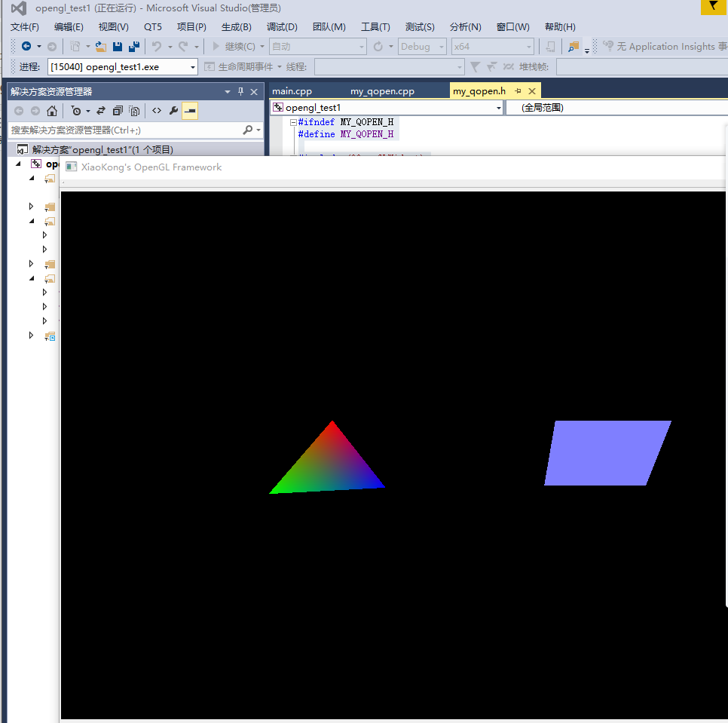Open the 生成(B) menu
This screenshot has width=728, height=723.
click(x=237, y=27)
